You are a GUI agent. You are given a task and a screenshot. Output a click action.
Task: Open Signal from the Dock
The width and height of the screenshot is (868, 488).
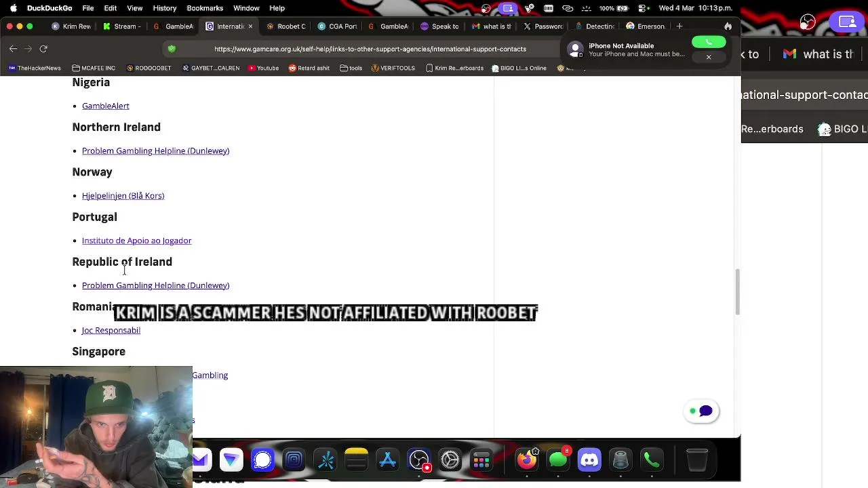(262, 460)
